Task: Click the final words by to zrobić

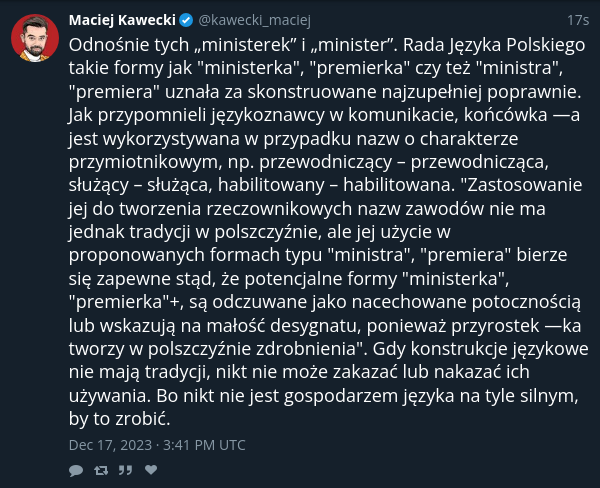Action: [x=119, y=419]
